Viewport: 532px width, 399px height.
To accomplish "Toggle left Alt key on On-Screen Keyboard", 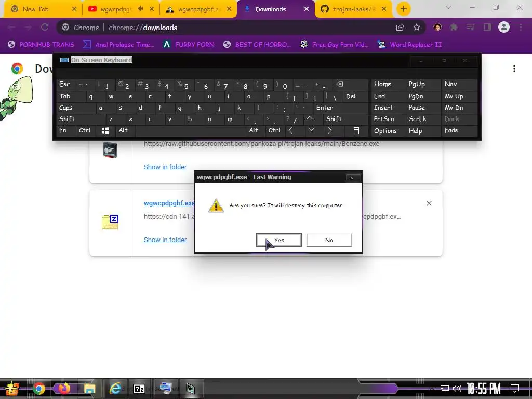I will tap(125, 130).
